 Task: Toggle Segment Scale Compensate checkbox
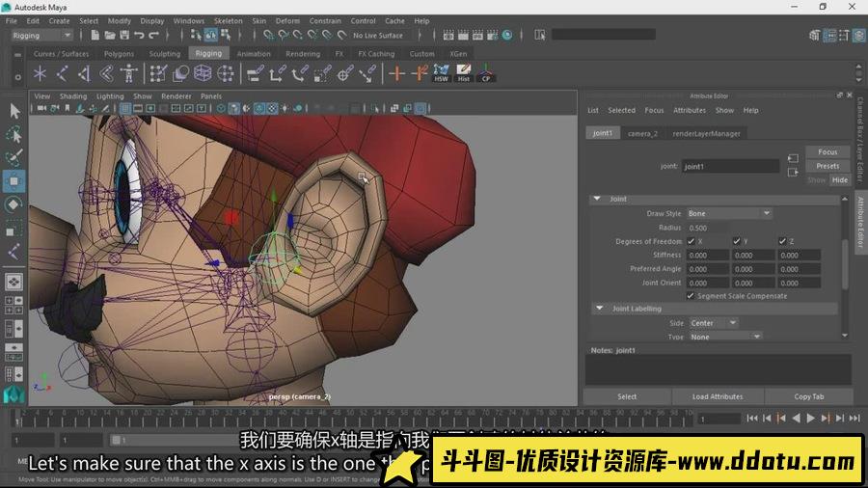click(x=691, y=296)
